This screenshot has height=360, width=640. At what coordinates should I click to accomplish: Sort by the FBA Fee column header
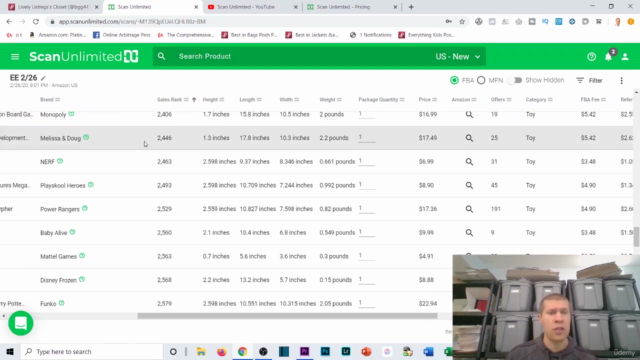[x=590, y=100]
